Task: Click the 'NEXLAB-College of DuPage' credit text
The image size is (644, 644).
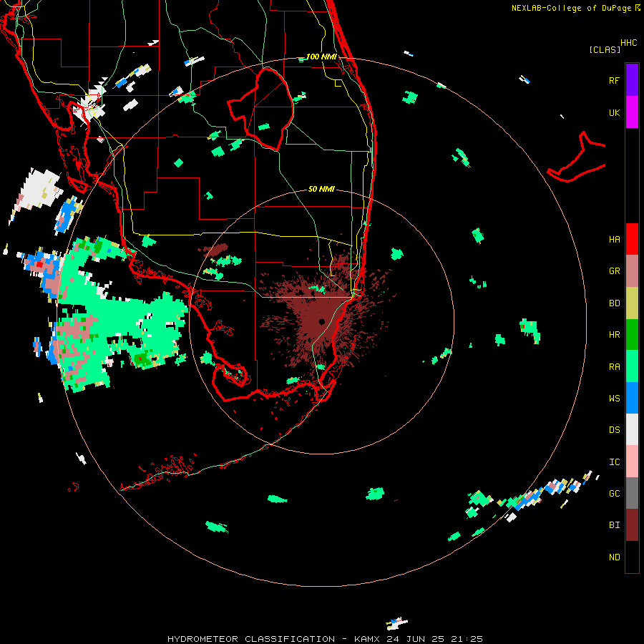Action: 571,8
